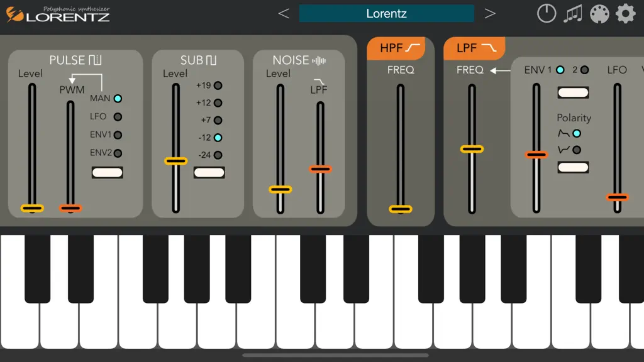
Task: Go to the next preset arrow
Action: pos(489,14)
